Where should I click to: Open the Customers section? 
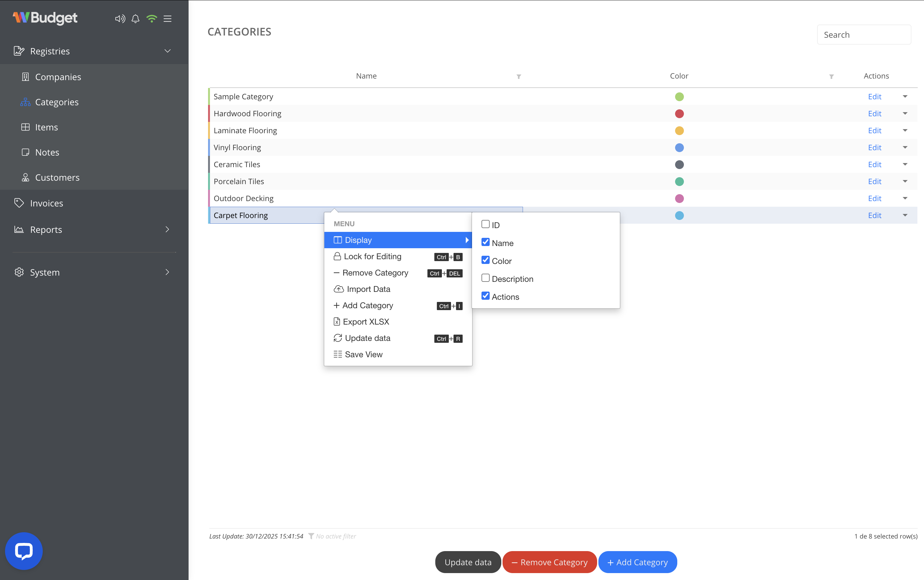57,177
